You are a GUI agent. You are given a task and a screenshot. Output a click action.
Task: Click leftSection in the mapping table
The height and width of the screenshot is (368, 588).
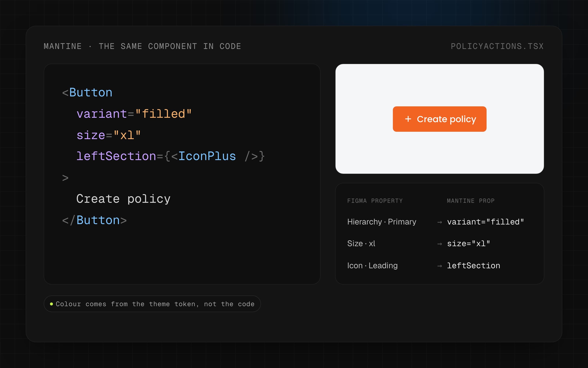[x=474, y=266]
